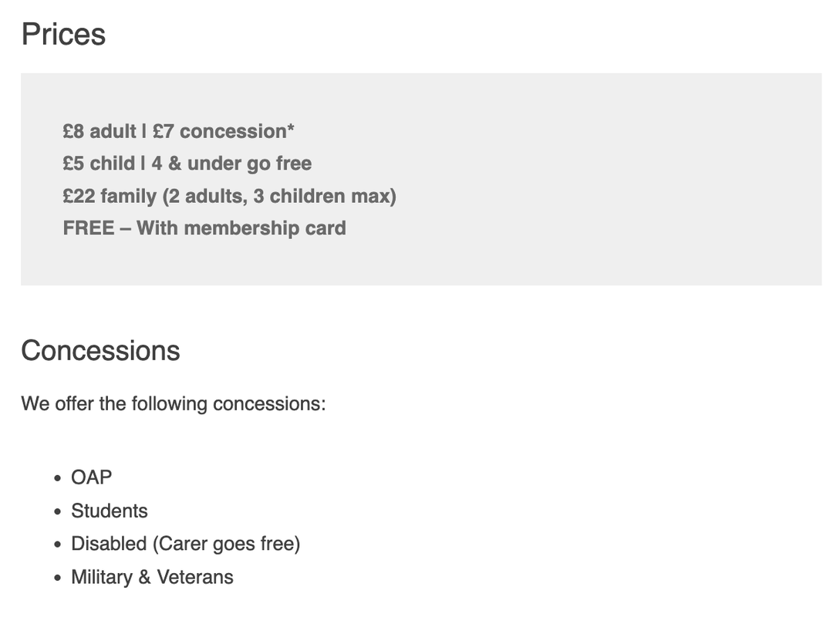Click the 'We offer the following concessions' sentence
The width and height of the screenshot is (840, 617).
click(x=174, y=403)
